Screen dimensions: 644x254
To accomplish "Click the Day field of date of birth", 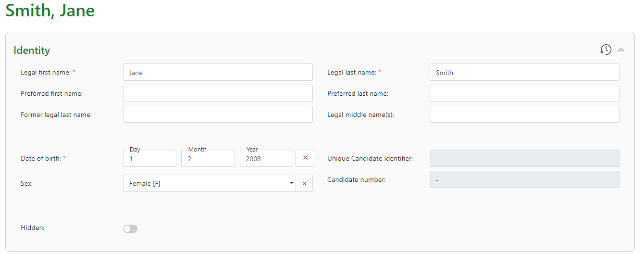I will [149, 158].
